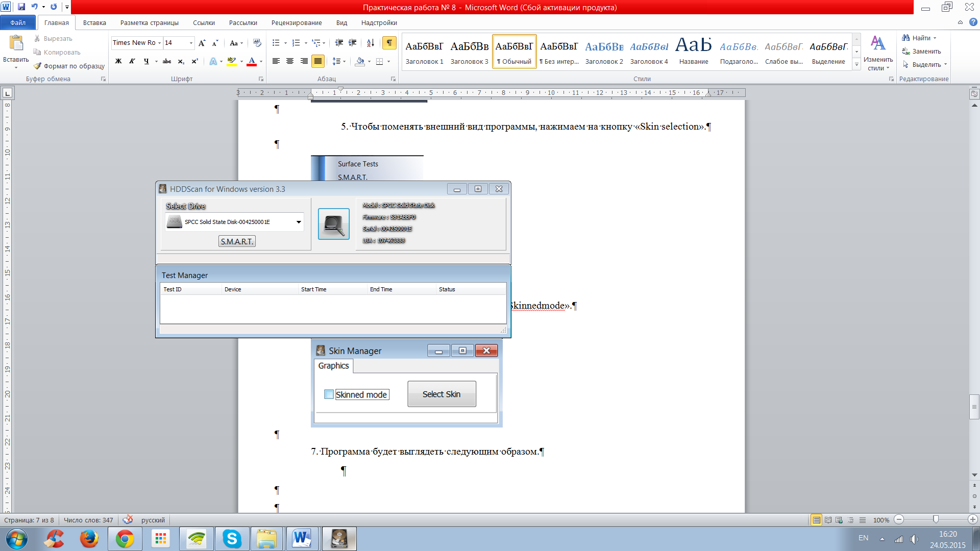Switch to the Разметка страницы tab
The image size is (980, 551).
coord(150,22)
